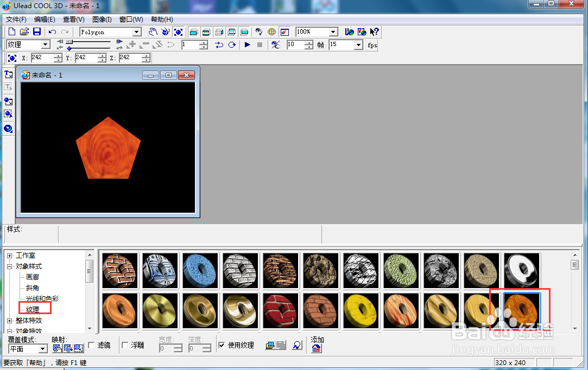Play the animation
Viewport: 588px width, 370px height.
247,44
